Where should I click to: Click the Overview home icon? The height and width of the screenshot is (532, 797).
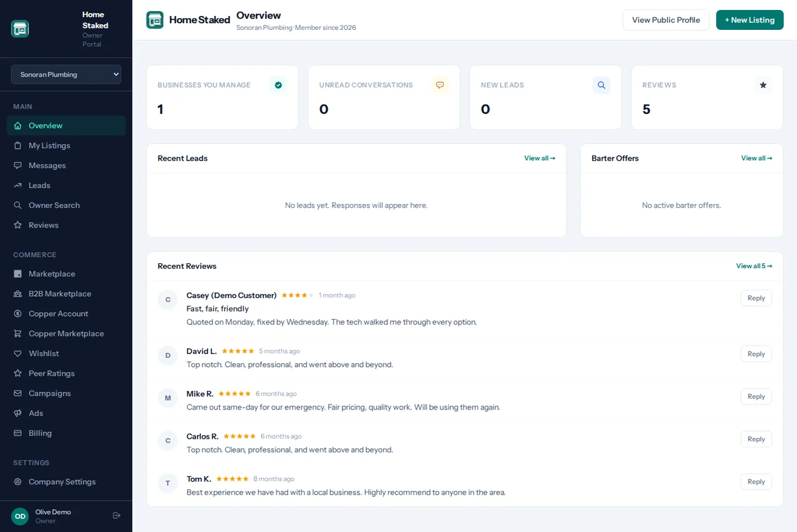tap(17, 126)
